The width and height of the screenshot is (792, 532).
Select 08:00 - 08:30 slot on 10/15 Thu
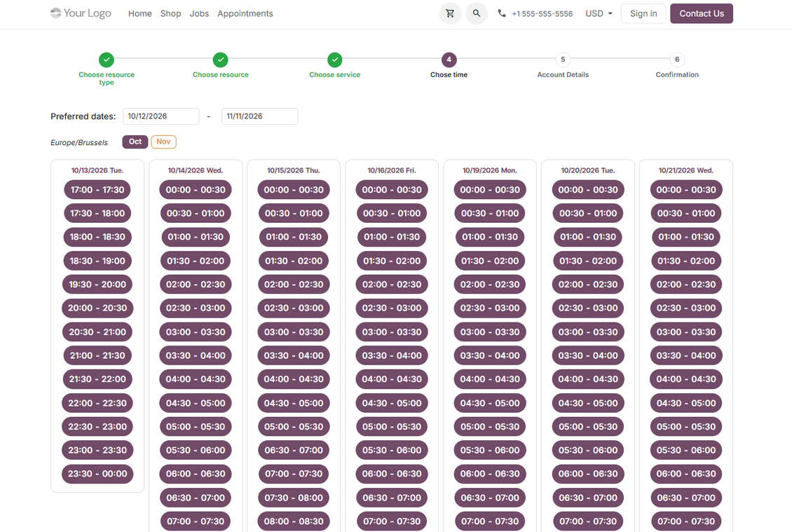click(294, 521)
